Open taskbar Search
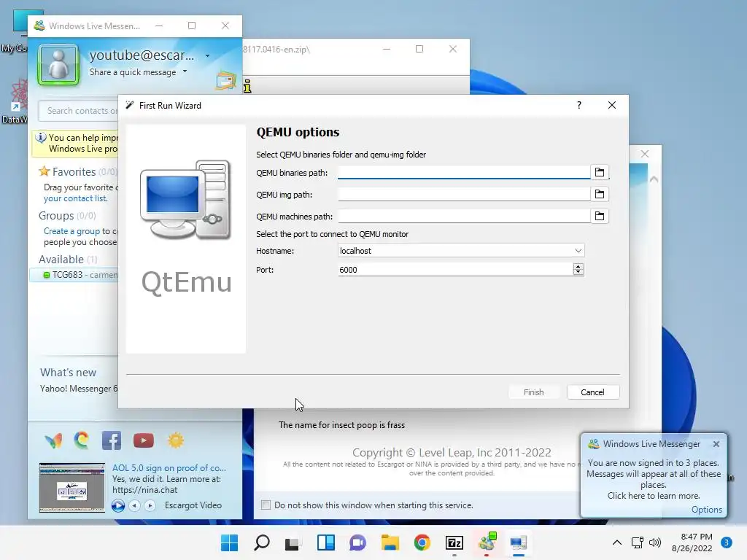Viewport: 747px width, 560px height. click(262, 542)
